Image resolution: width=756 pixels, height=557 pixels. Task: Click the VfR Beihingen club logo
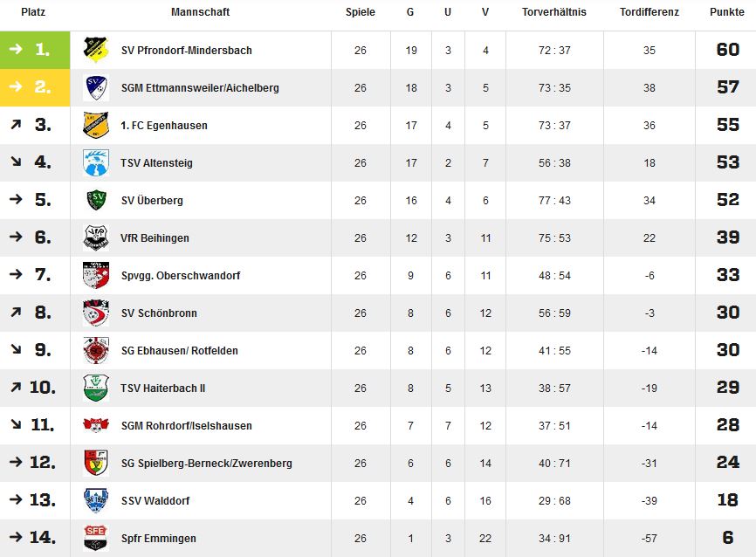click(95, 237)
